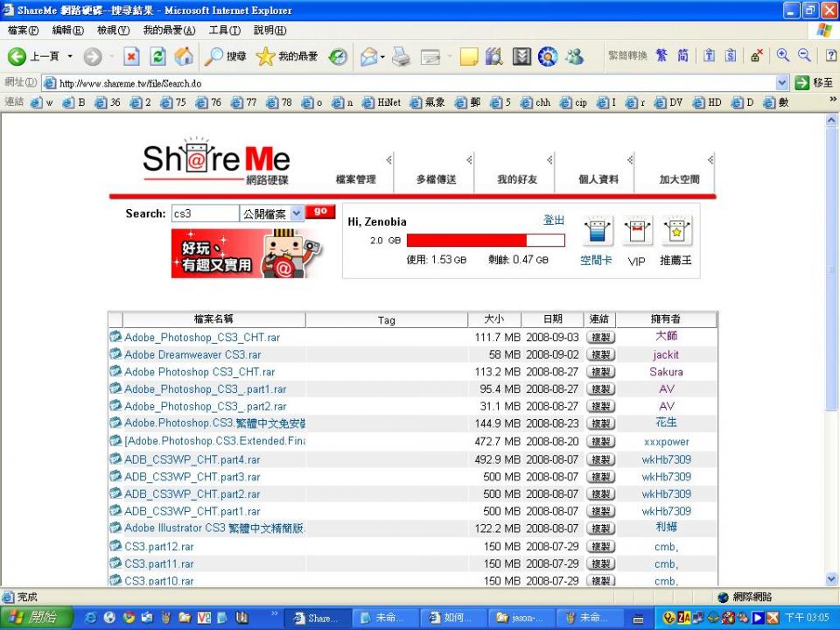The width and height of the screenshot is (840, 630).
Task: Click the 推薦王 star mascot icon
Action: [676, 231]
